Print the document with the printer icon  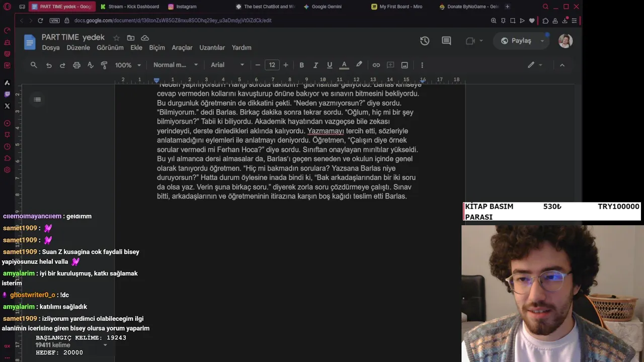[x=76, y=65]
